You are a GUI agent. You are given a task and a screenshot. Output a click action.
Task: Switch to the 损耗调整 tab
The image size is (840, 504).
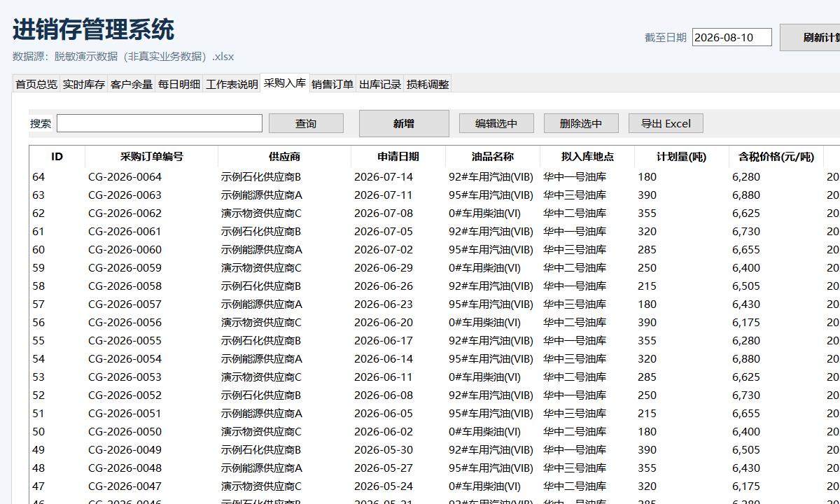tap(428, 84)
